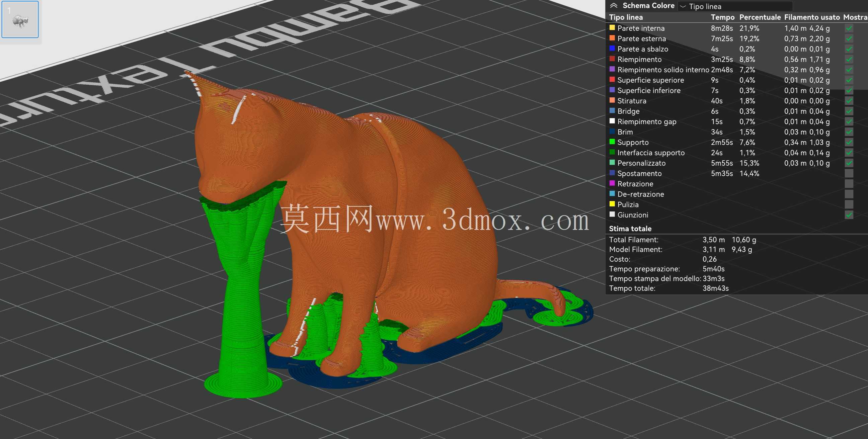This screenshot has height=439, width=868.
Task: Click the 2m55s time for Supporto
Action: click(722, 143)
